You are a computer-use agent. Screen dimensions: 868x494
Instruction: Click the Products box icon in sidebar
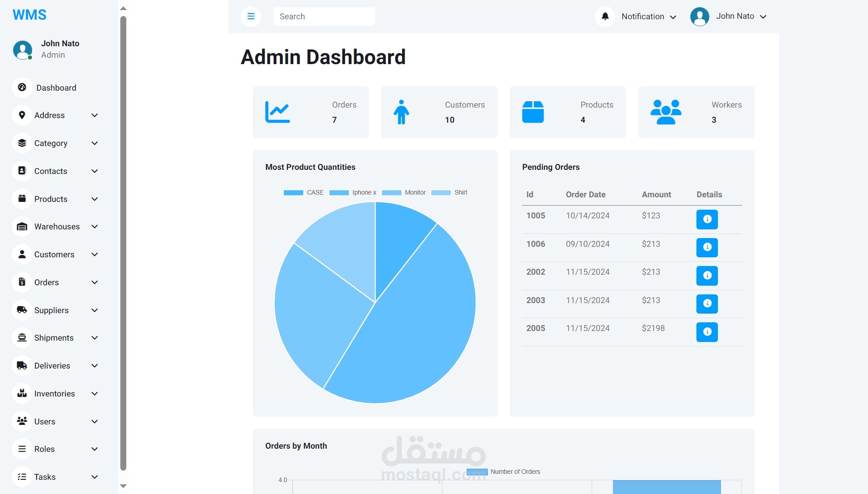click(x=22, y=199)
